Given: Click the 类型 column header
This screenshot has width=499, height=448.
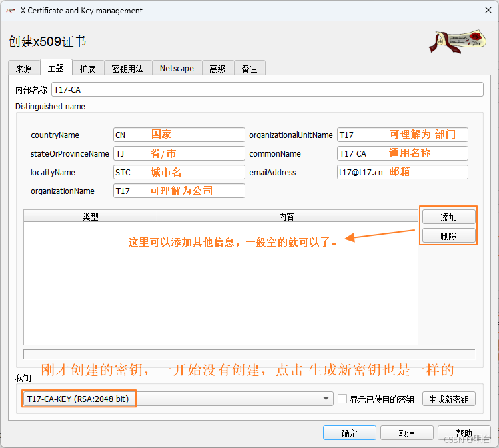Looking at the screenshot, I should click(91, 216).
